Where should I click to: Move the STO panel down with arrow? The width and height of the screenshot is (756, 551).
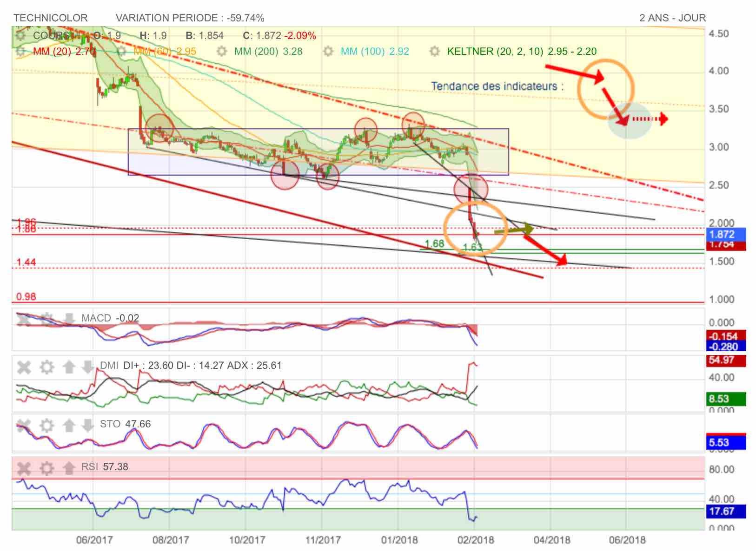(87, 425)
